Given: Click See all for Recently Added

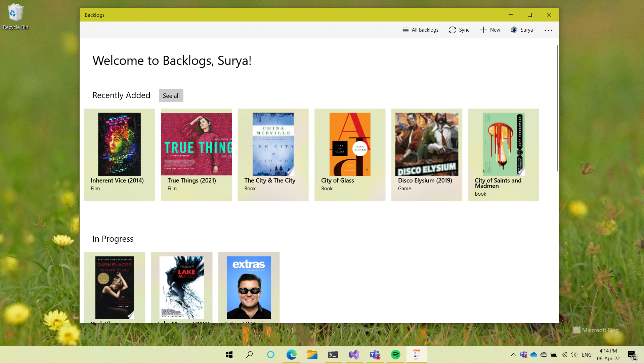Looking at the screenshot, I should (x=171, y=95).
